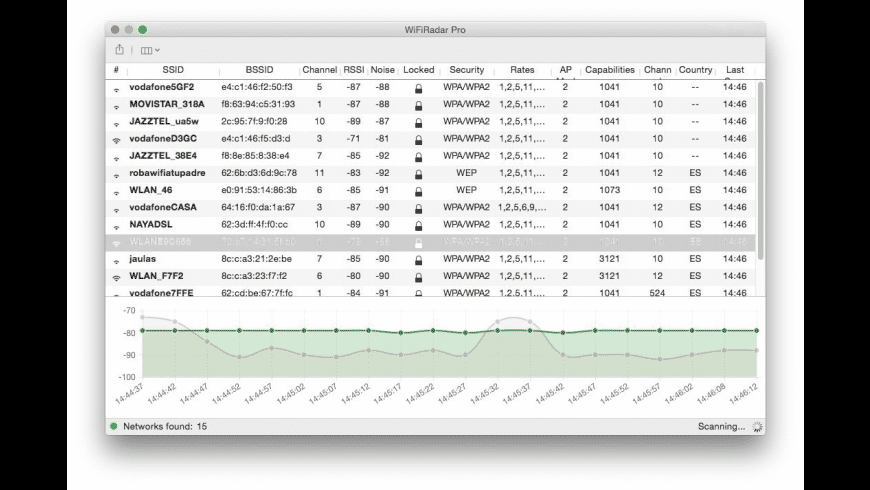Select the robawifiatupadre network name
Viewport: 870px width, 490px height.
(x=167, y=173)
